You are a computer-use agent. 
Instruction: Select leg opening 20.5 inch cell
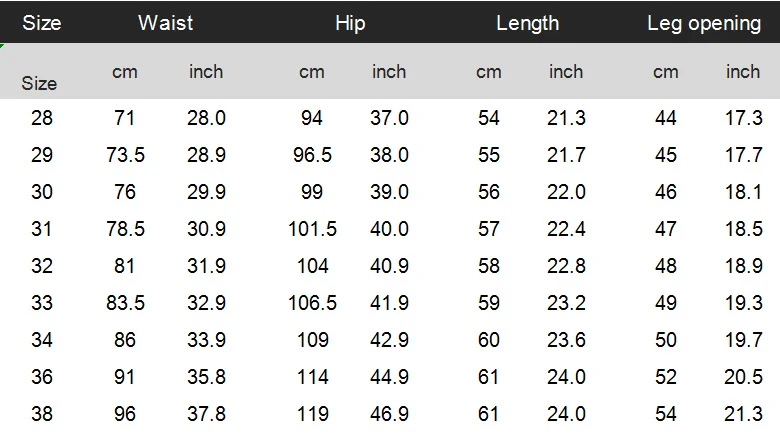[x=743, y=377]
